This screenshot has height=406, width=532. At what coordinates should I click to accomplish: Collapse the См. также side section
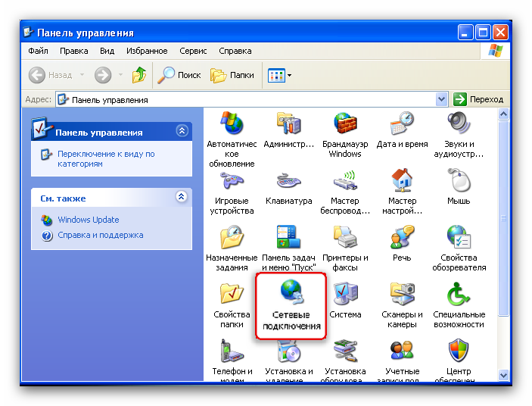click(x=182, y=196)
